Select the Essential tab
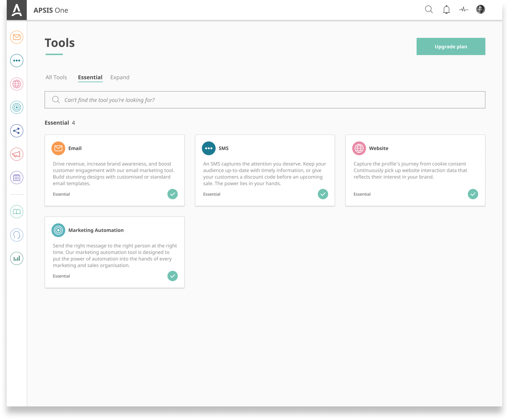 click(90, 77)
